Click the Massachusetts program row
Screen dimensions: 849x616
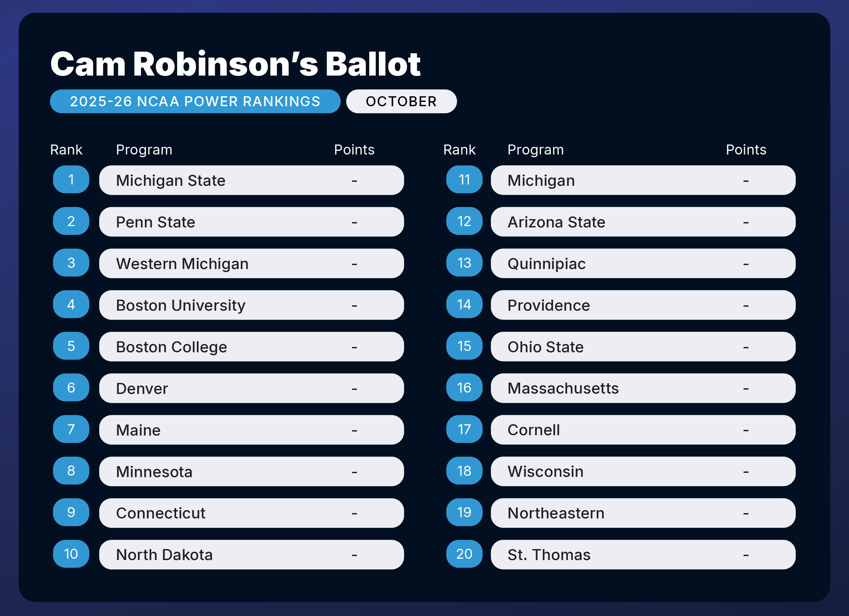643,388
